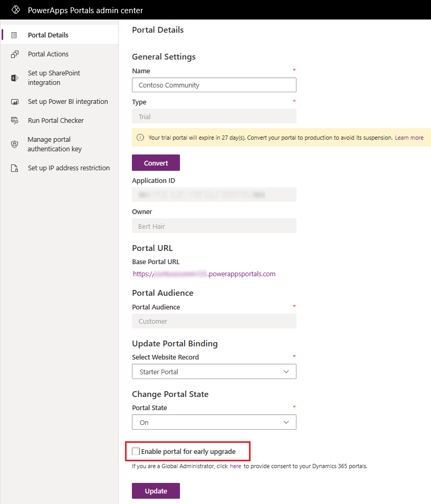The image size is (431, 504).
Task: Enable portal for early upgrade checkbox
Action: coord(136,451)
